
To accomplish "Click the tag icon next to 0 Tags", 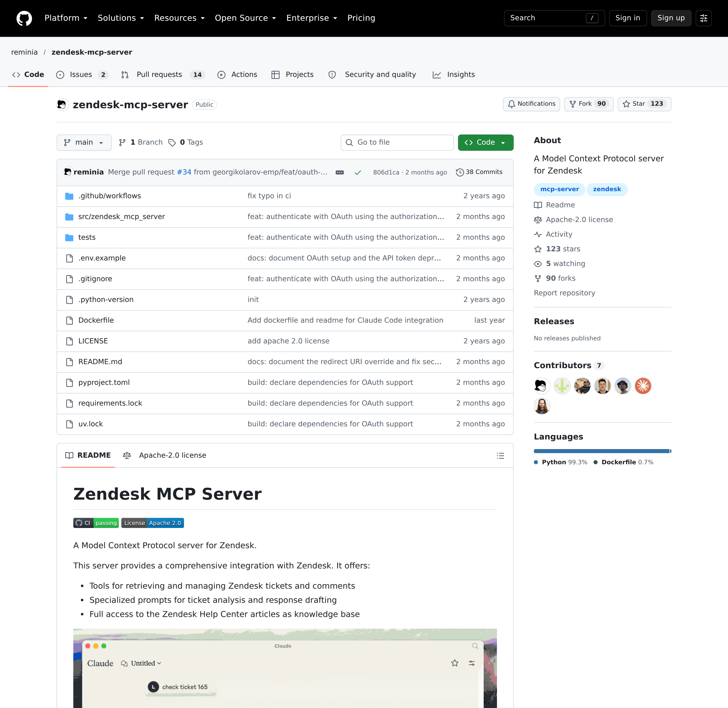I will [x=172, y=143].
